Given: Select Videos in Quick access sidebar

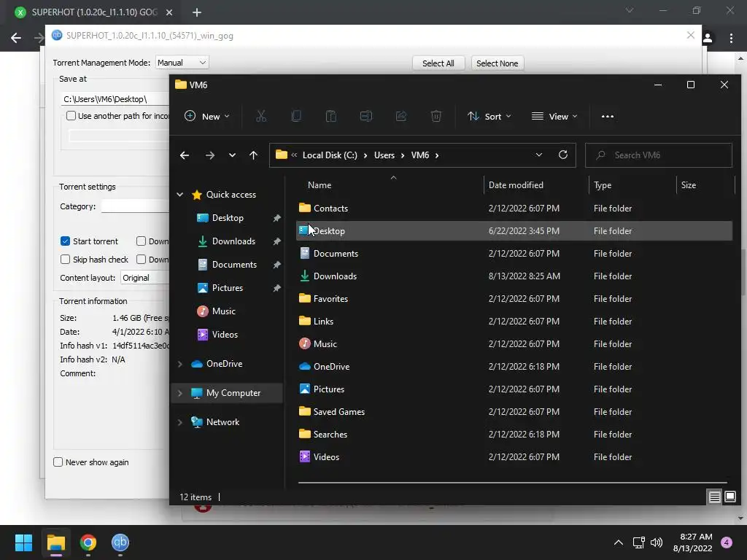Looking at the screenshot, I should point(225,335).
